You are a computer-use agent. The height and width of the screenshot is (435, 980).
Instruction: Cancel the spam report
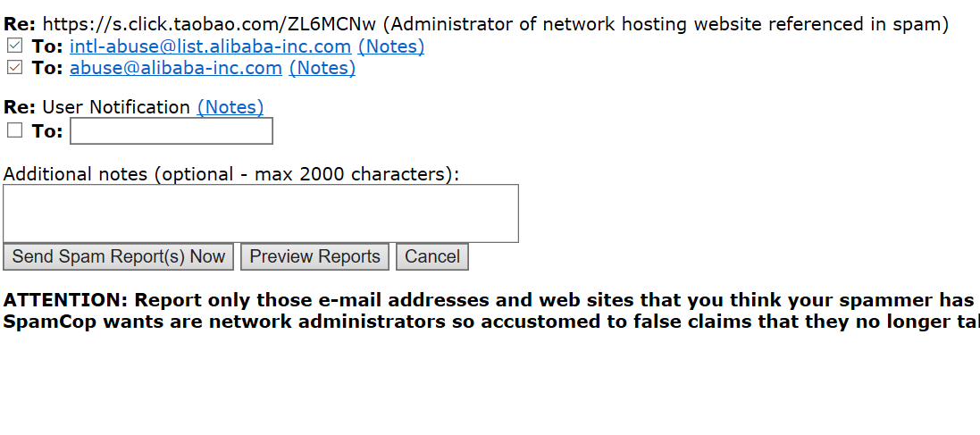point(432,257)
